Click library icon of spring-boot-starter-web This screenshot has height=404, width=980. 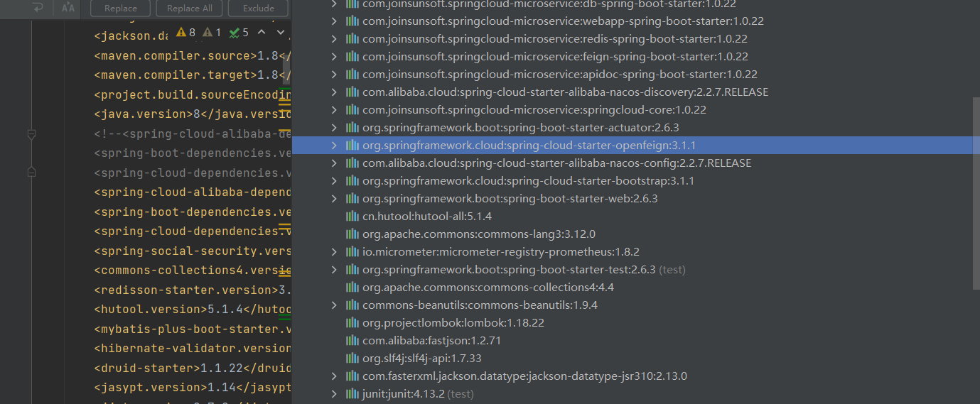[x=352, y=199]
